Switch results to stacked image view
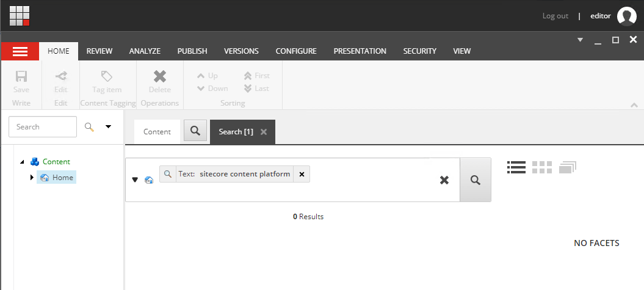The width and height of the screenshot is (644, 290). (x=568, y=167)
